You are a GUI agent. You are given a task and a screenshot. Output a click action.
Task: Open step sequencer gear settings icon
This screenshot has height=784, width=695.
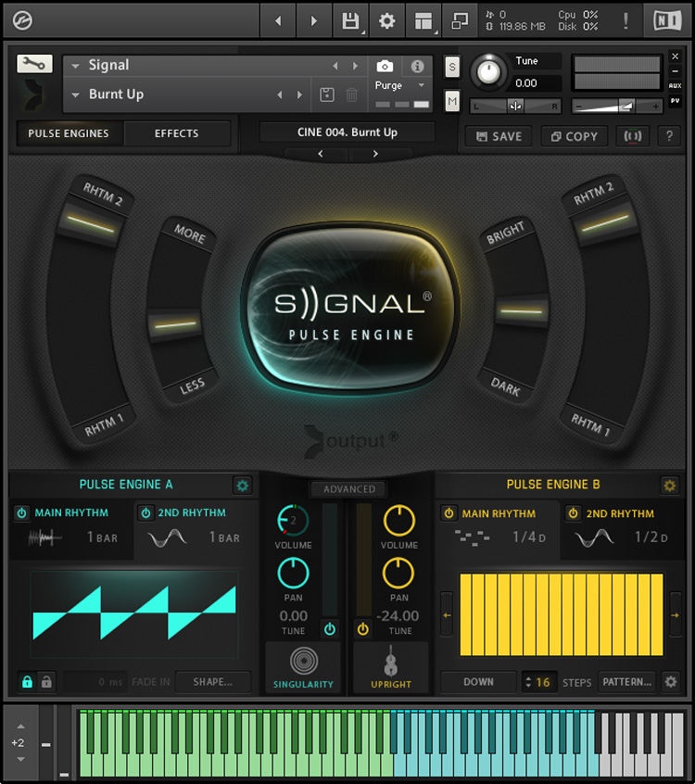point(671,681)
